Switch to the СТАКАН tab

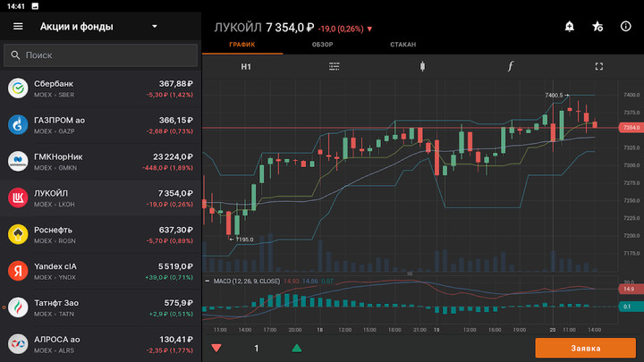pyautogui.click(x=402, y=45)
